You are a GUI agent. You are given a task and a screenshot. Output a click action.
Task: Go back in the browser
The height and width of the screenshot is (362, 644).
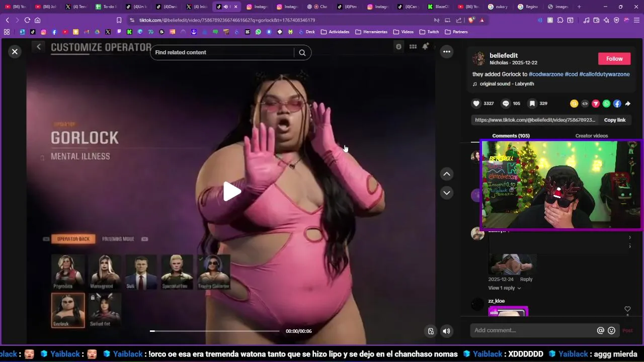[7, 20]
